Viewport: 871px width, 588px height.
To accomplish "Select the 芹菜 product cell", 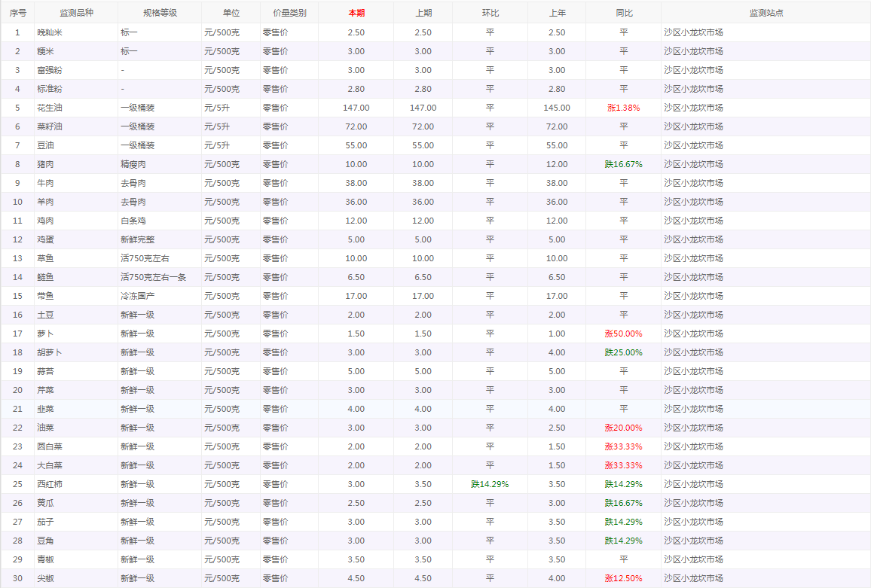I will pyautogui.click(x=76, y=390).
